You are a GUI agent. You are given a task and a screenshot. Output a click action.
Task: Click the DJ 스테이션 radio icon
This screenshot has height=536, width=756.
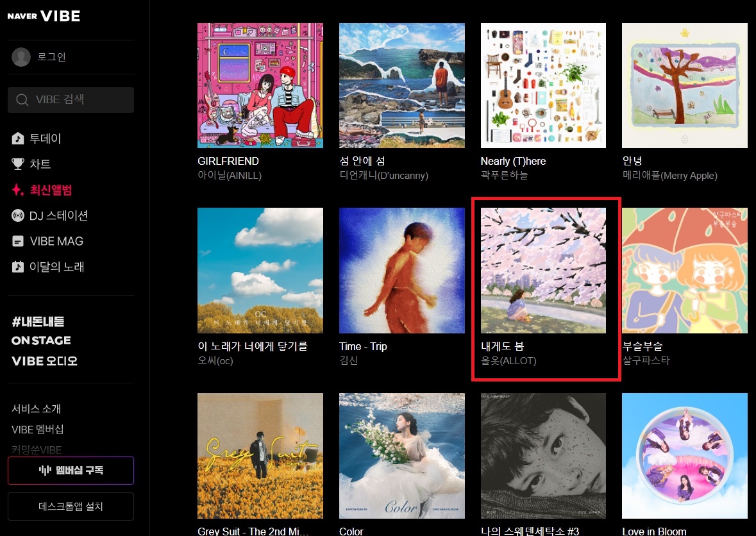pos(18,215)
